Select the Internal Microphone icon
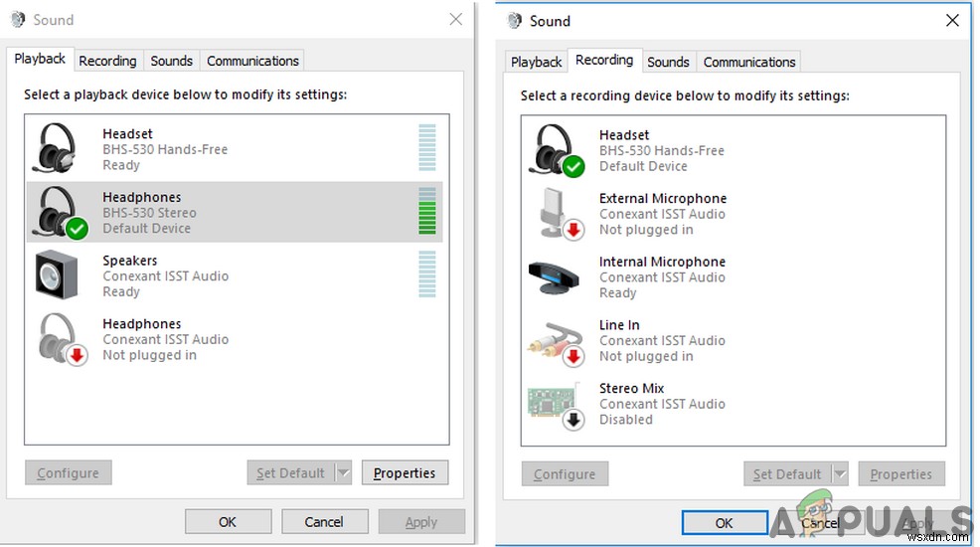The height and width of the screenshot is (547, 980). tap(554, 277)
